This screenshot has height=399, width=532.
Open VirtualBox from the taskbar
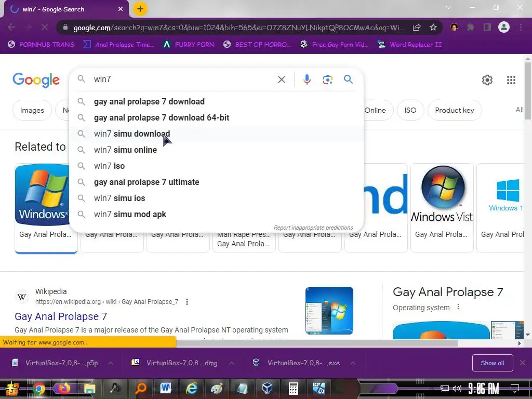pos(267,389)
